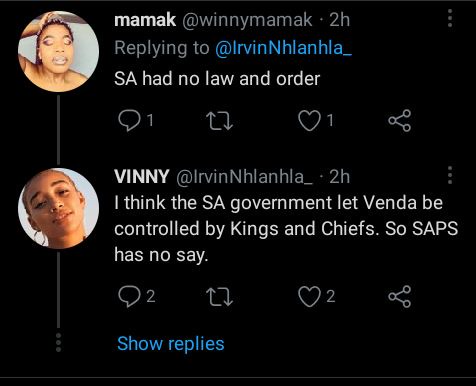Open three-dot menu on VINNY's tweet
This screenshot has width=476, height=386.
pos(450,175)
